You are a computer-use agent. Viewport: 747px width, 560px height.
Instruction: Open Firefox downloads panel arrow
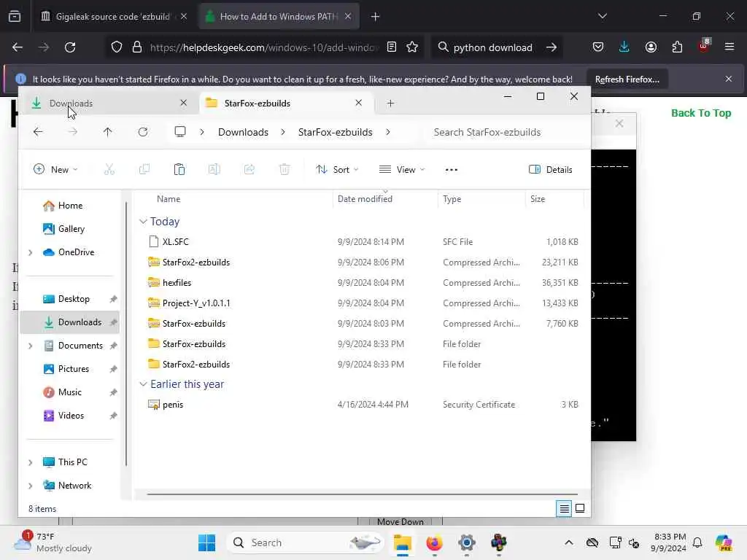pyautogui.click(x=624, y=47)
